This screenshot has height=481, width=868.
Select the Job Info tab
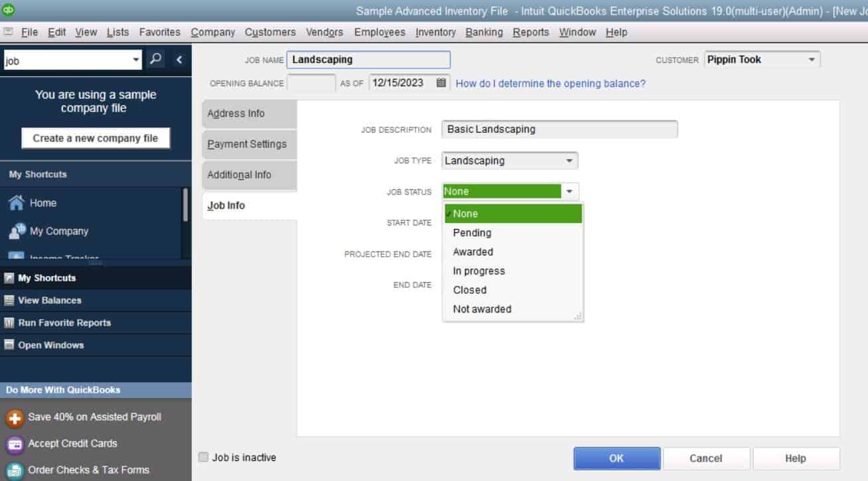[x=249, y=206]
